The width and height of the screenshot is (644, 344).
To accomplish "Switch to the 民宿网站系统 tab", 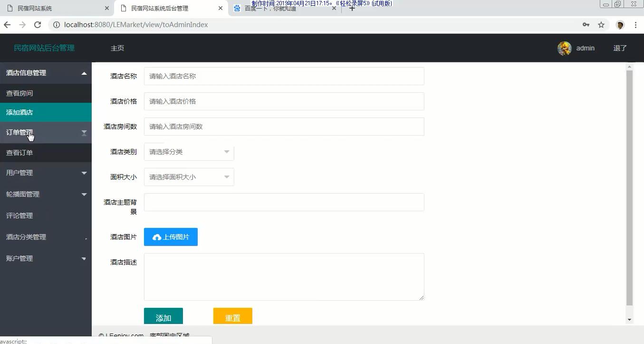I will click(x=57, y=8).
